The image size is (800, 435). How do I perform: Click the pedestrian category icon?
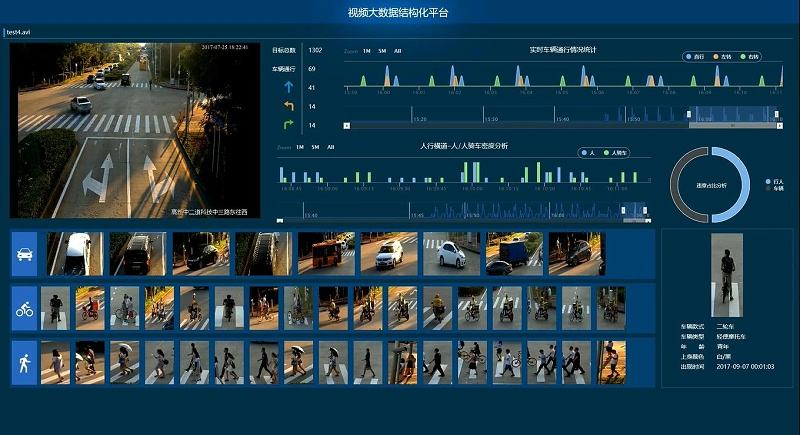(x=25, y=363)
